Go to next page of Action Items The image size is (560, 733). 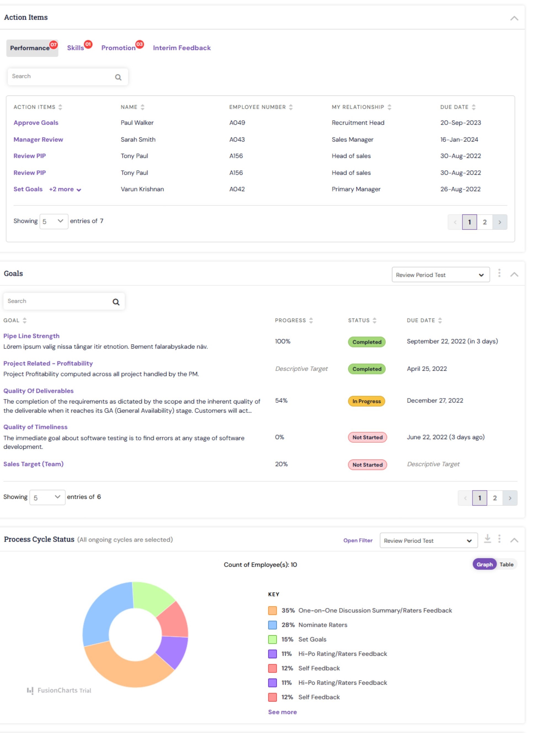click(x=500, y=222)
